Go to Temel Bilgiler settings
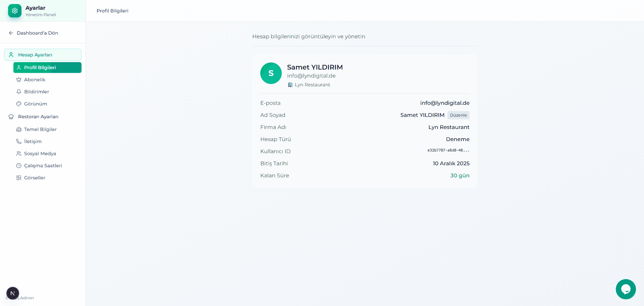644x306 pixels. 40,129
